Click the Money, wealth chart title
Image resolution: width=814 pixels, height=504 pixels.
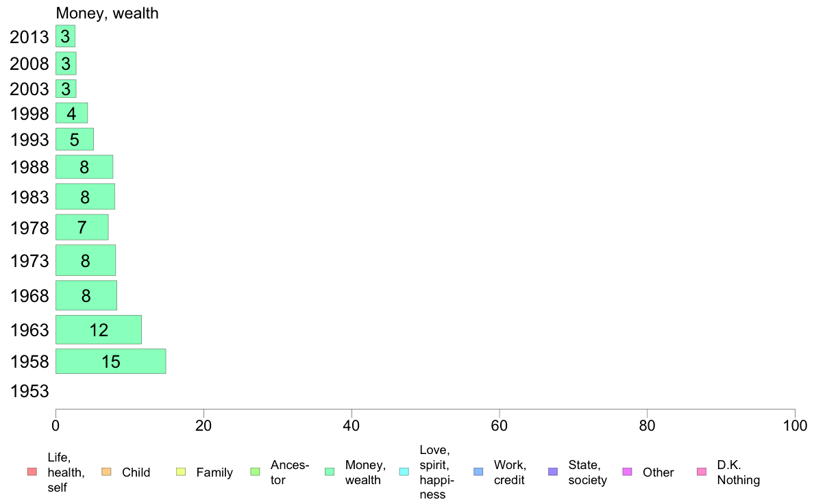(x=107, y=13)
